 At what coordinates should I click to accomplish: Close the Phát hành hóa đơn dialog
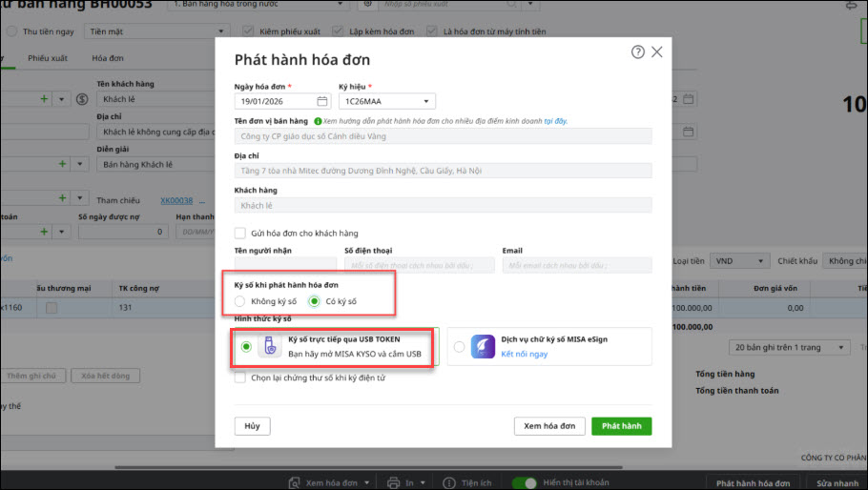[x=656, y=52]
